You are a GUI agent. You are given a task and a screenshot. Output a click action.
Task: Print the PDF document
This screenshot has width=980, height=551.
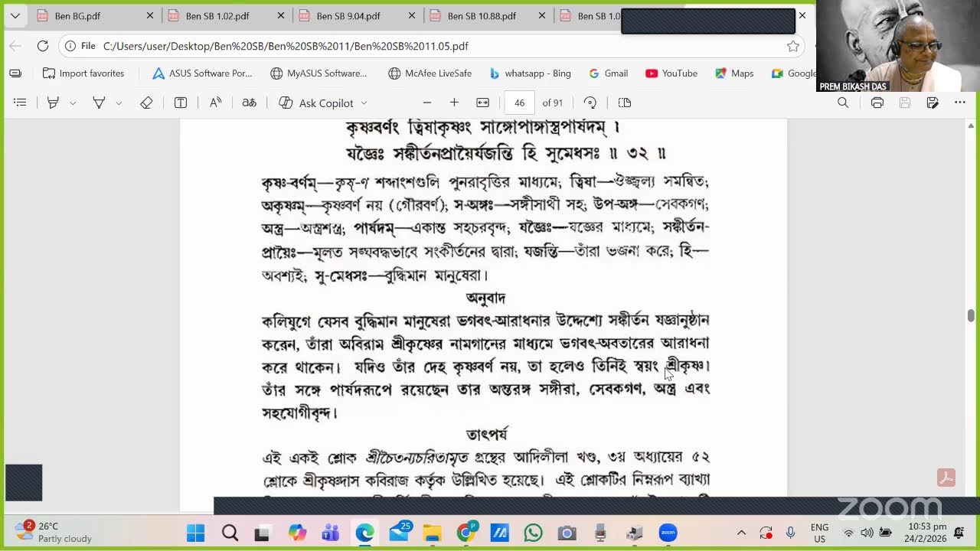click(x=877, y=103)
